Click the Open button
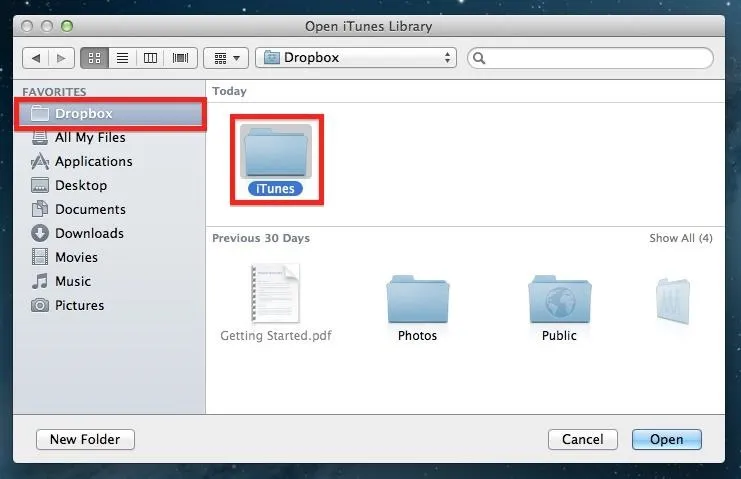The height and width of the screenshot is (479, 741). (667, 440)
